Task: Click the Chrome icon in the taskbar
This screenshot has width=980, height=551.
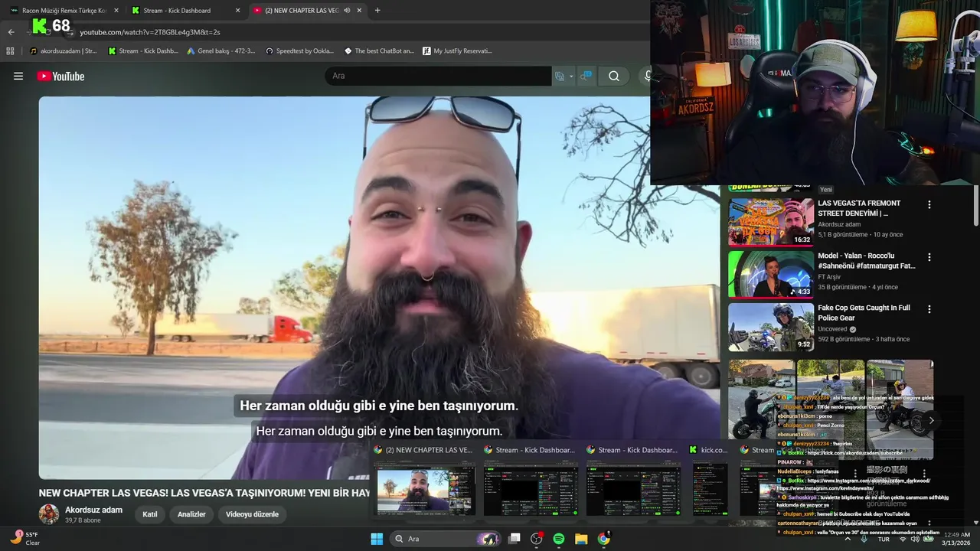Action: 603,539
